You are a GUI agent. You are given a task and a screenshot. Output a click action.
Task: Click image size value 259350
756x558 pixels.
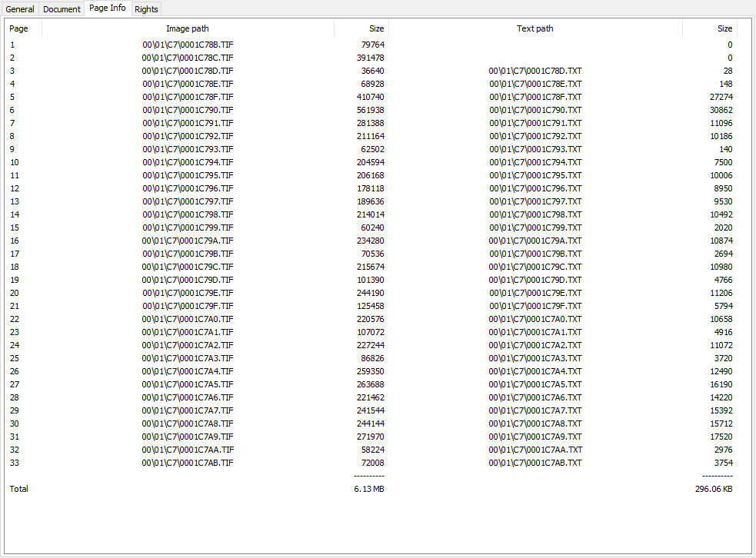click(x=370, y=371)
